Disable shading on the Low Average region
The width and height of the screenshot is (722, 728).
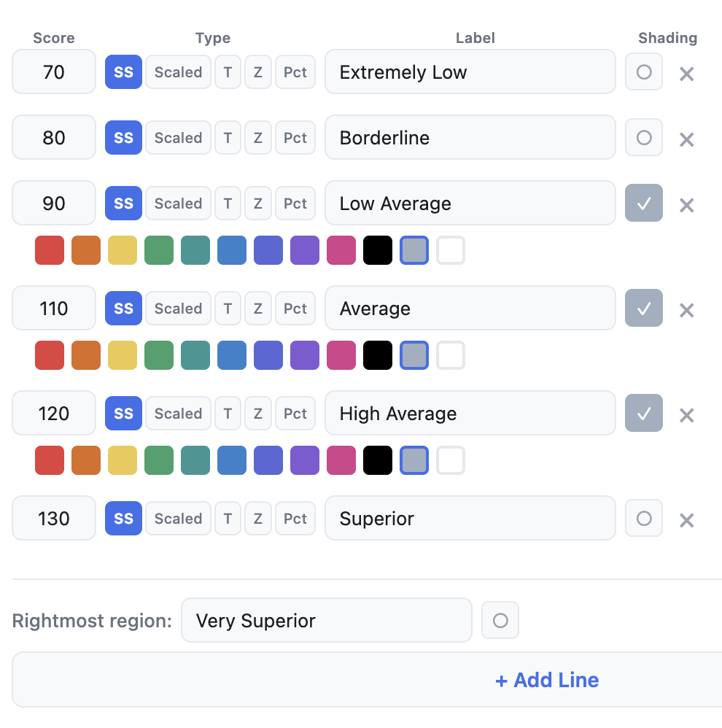pyautogui.click(x=643, y=204)
